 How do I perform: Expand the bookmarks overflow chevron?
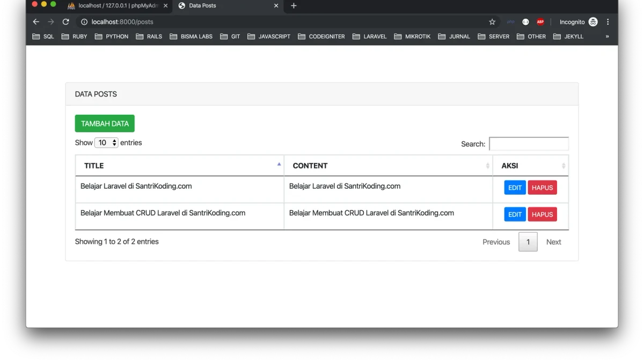click(608, 36)
